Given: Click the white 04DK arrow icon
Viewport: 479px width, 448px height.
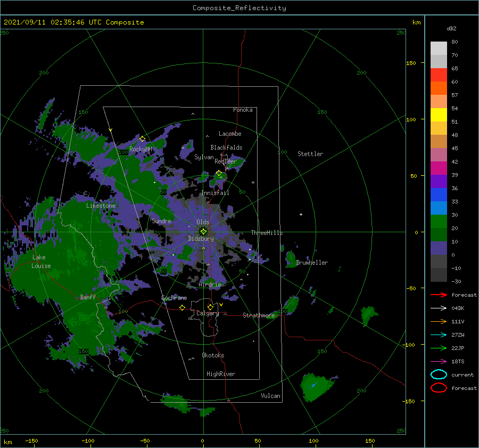Looking at the screenshot, I should tap(439, 308).
